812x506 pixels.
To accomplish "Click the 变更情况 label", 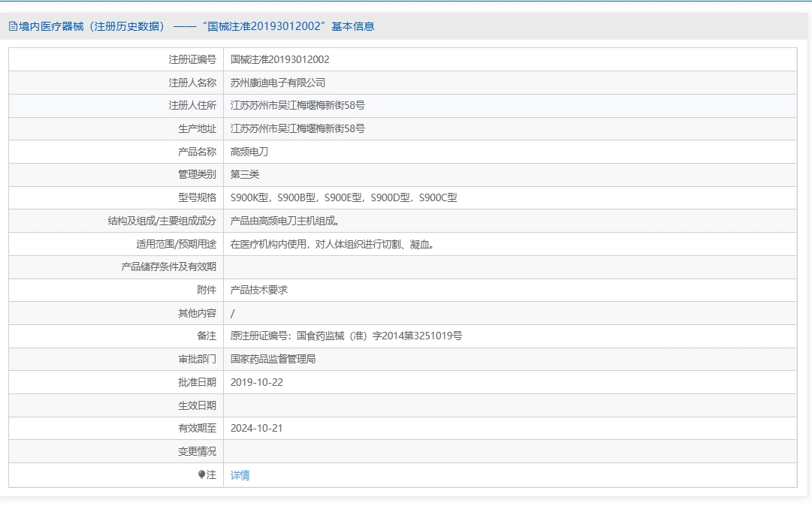I will click(197, 452).
